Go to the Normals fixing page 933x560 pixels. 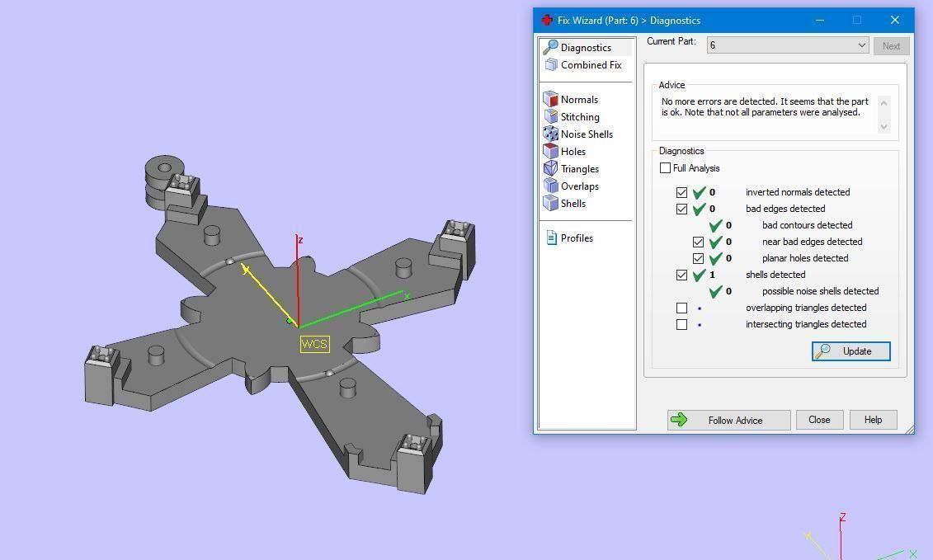pyautogui.click(x=579, y=100)
